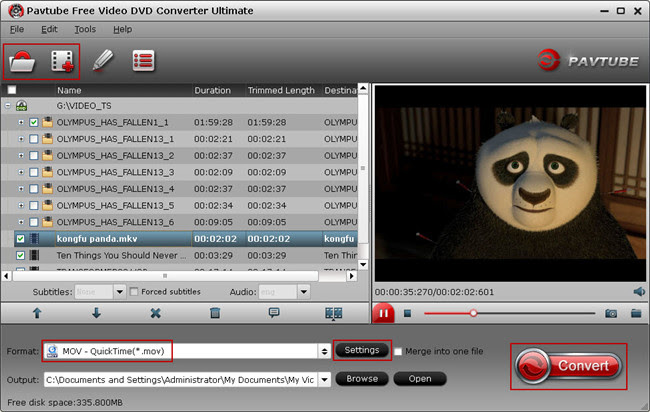This screenshot has width=650, height=412.
Task: Click the Pavtube logo at top right
Action: click(588, 61)
